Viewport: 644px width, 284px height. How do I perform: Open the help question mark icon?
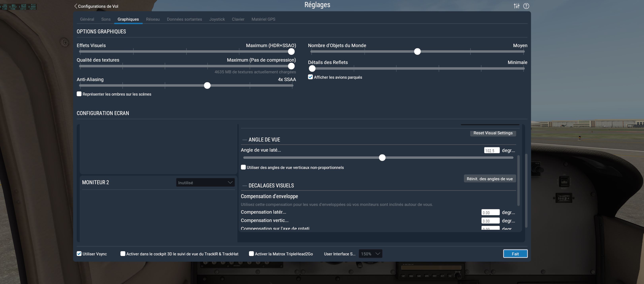(526, 6)
